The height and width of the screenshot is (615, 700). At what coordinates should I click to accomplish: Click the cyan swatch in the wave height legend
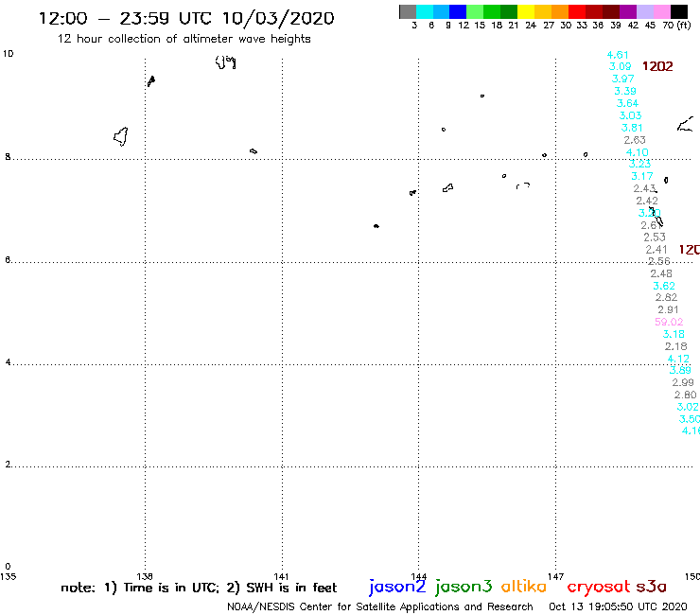(425, 11)
